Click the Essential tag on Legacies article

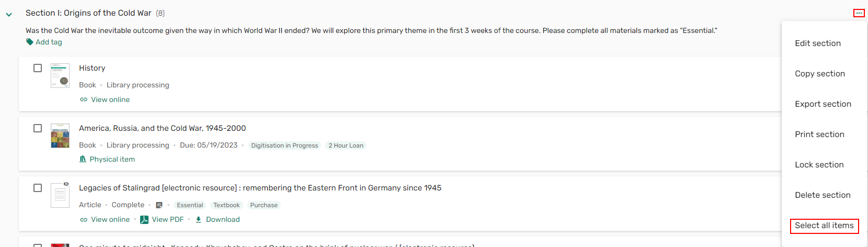[x=190, y=205]
